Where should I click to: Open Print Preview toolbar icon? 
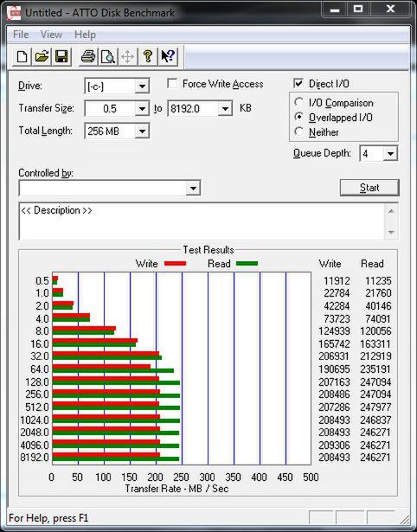107,56
